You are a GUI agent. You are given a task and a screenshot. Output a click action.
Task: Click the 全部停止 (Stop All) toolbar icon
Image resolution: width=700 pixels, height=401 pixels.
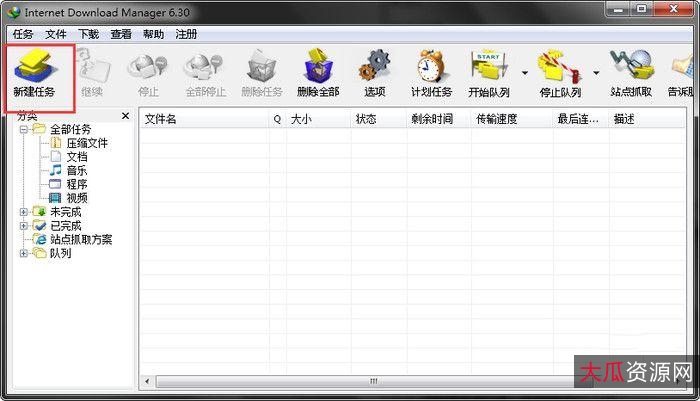pyautogui.click(x=205, y=74)
